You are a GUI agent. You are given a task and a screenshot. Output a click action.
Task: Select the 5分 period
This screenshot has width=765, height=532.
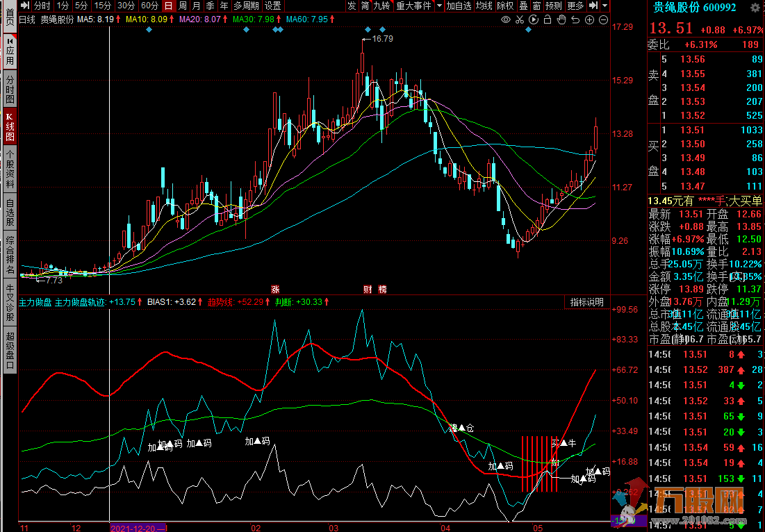[x=81, y=6]
